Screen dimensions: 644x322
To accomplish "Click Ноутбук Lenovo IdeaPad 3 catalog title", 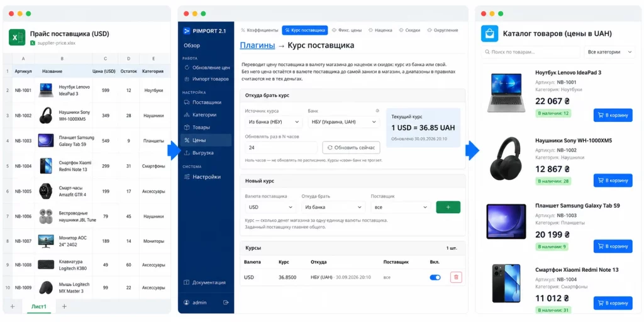I will 568,73.
